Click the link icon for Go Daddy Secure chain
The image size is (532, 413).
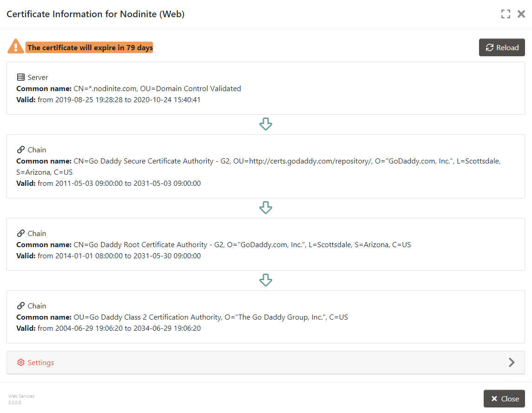(x=21, y=150)
